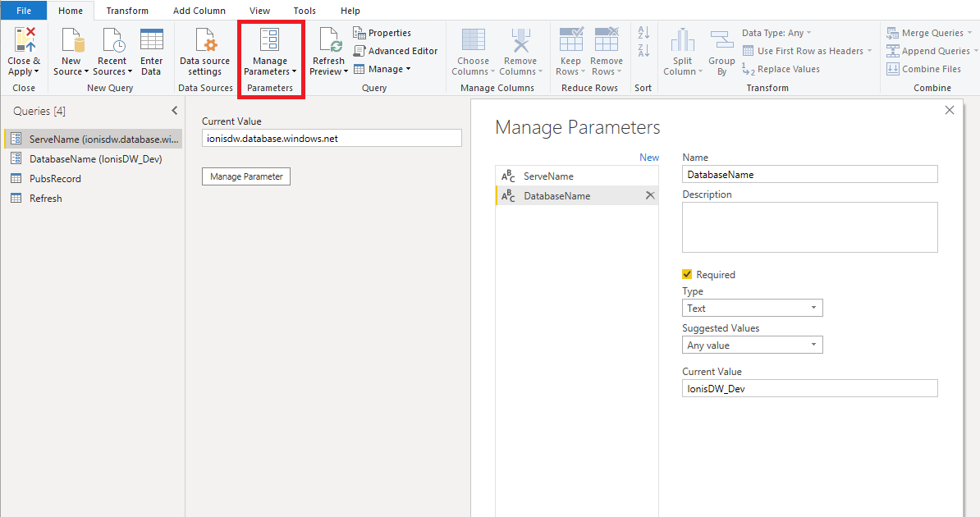Switch to the Transform ribbon tab
This screenshot has height=517, width=980.
point(127,11)
